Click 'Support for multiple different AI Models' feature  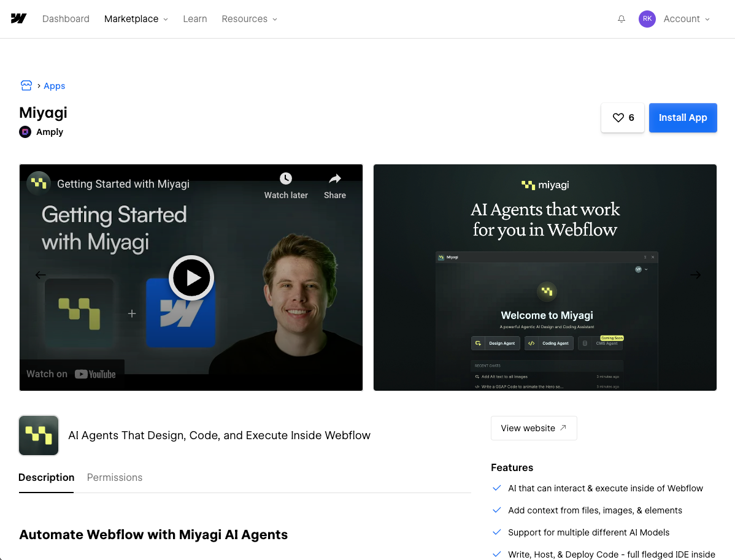(x=589, y=532)
